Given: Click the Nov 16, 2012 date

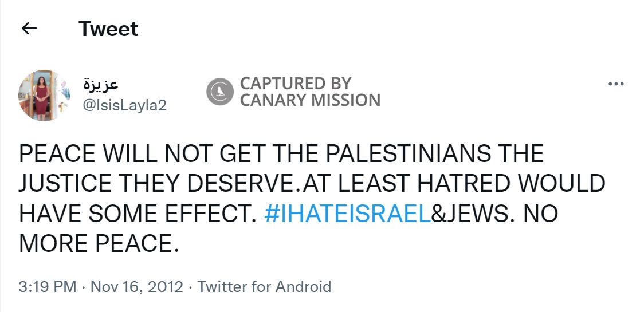Looking at the screenshot, I should point(136,286).
